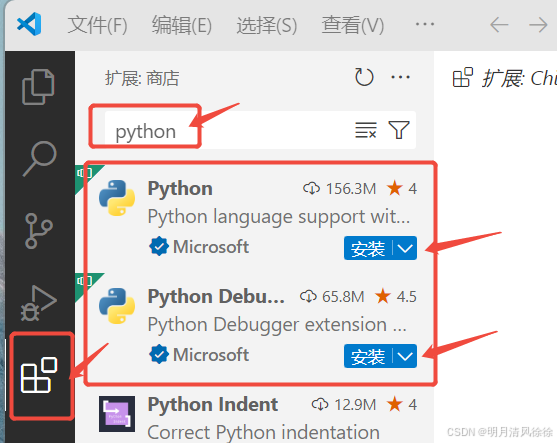Open the 选择(S) menu
557x443 pixels.
267,25
